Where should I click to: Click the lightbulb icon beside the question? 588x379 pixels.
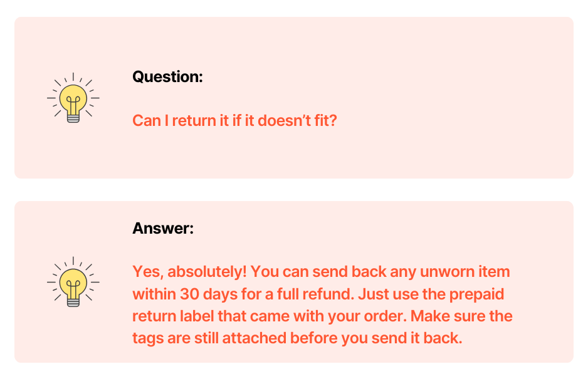73,98
